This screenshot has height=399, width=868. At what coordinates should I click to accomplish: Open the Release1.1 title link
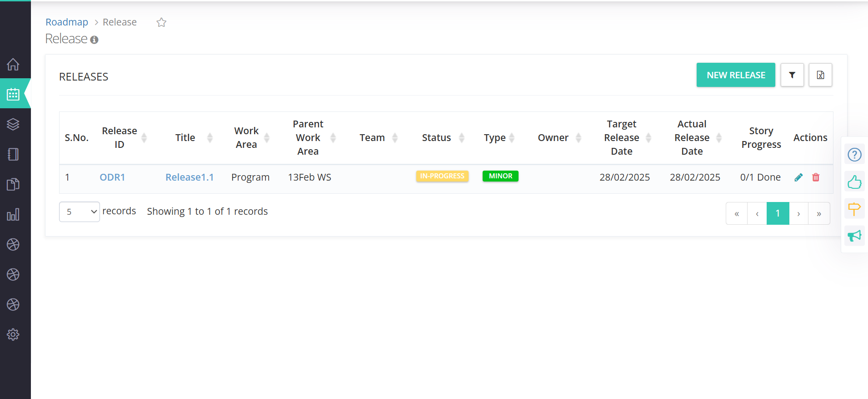point(190,177)
